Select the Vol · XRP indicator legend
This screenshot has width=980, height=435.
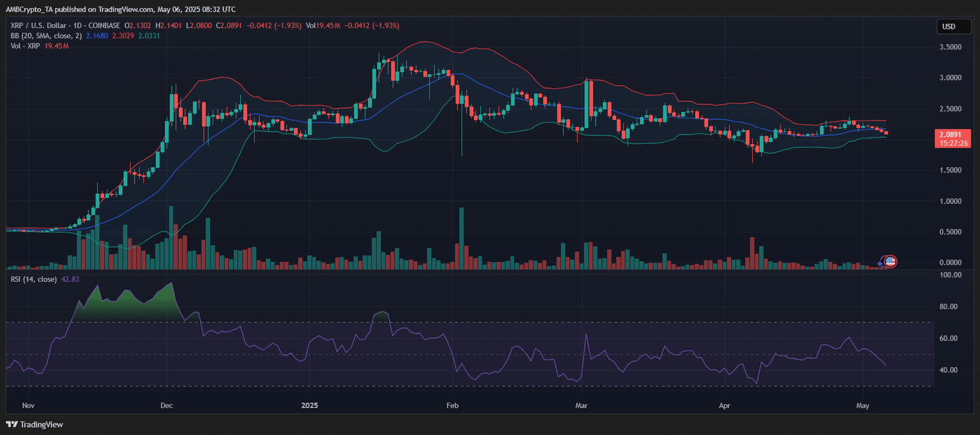pyautogui.click(x=25, y=47)
